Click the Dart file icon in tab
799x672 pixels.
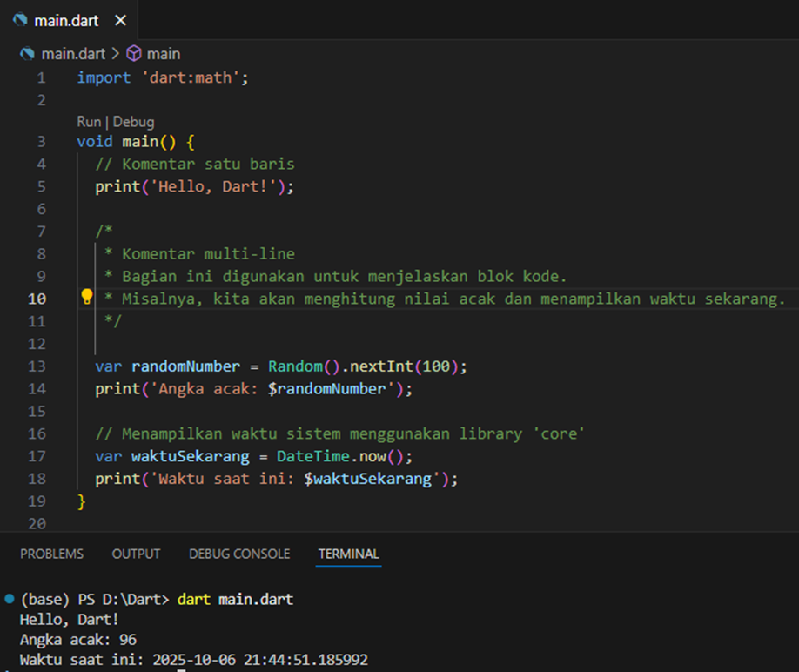pyautogui.click(x=20, y=20)
